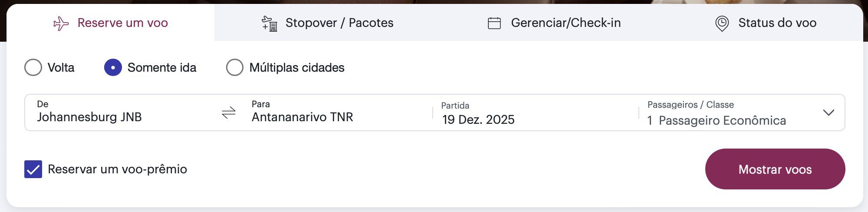Click the Reservar um voo-prêmio label text
This screenshot has width=868, height=212.
117,169
